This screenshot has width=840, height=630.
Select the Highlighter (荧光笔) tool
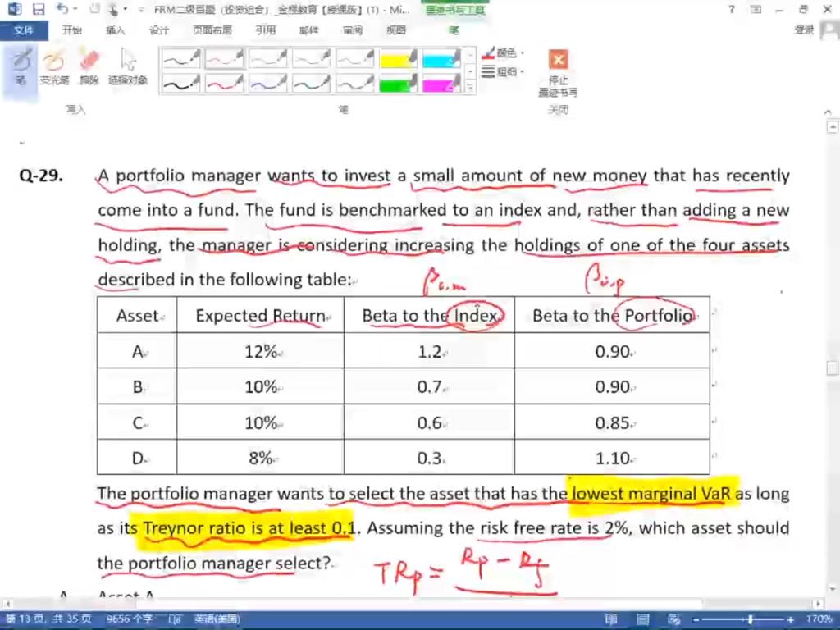coord(54,68)
